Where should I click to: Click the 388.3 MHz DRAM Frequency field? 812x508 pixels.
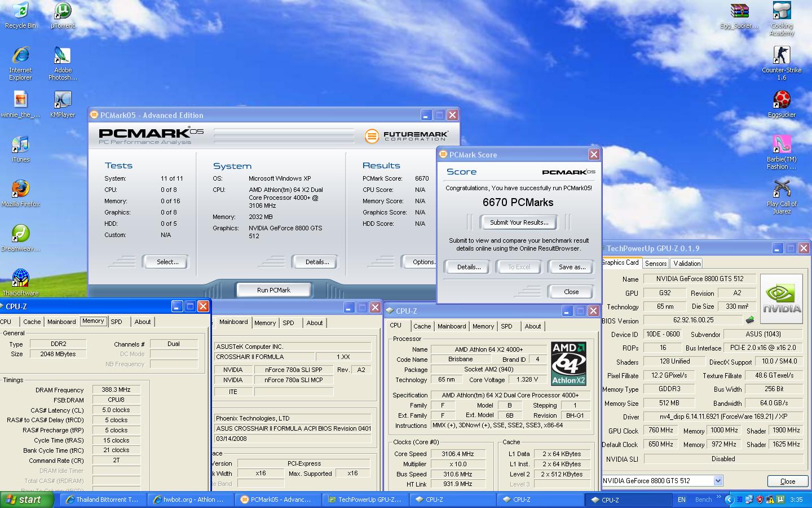[x=116, y=389]
